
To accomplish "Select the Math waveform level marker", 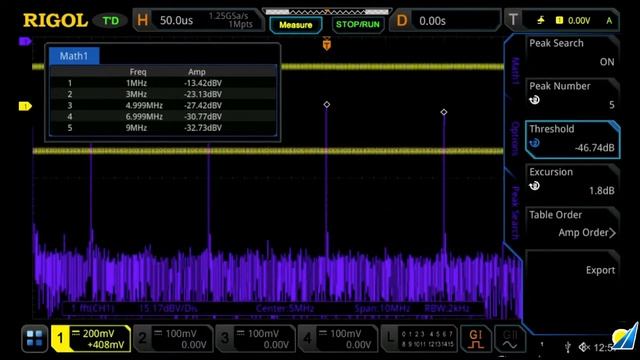I will click(25, 41).
